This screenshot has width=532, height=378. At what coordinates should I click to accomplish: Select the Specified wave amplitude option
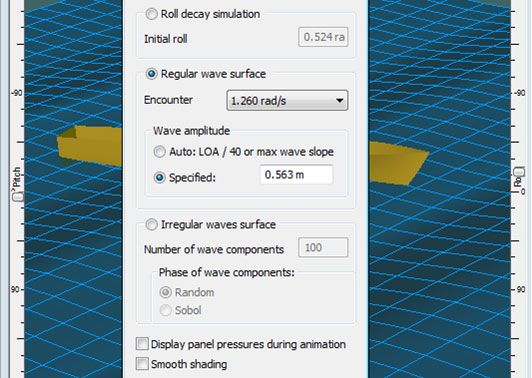coord(159,177)
